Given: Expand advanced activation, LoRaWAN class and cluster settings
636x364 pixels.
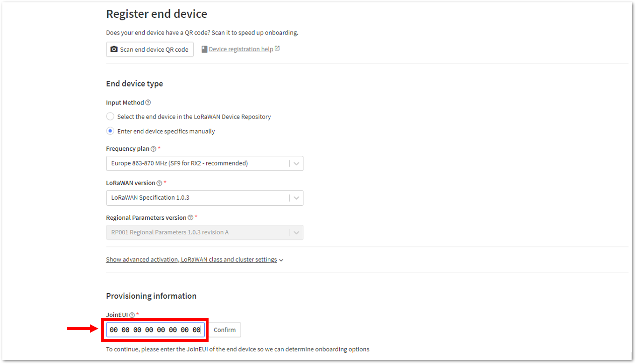Looking at the screenshot, I should (195, 259).
